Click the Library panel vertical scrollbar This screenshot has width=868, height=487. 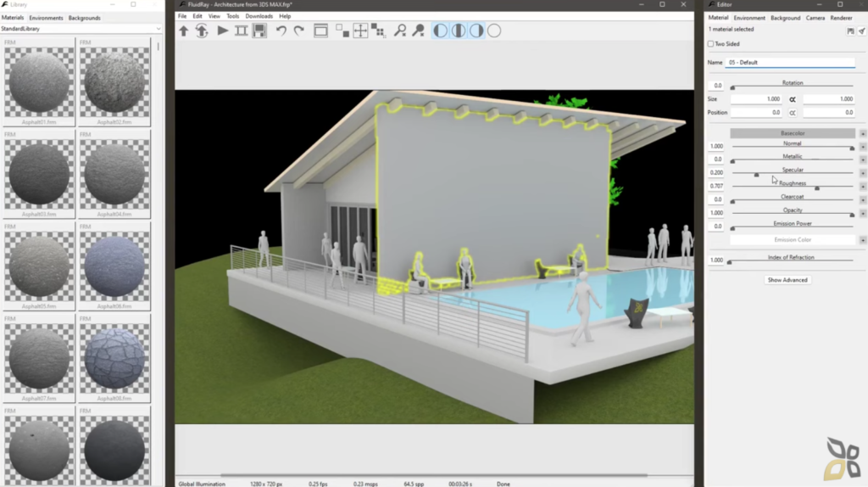158,48
